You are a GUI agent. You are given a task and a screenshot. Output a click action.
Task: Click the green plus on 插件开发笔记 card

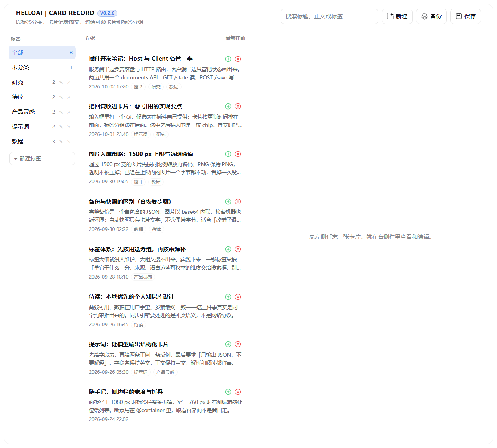(x=228, y=59)
